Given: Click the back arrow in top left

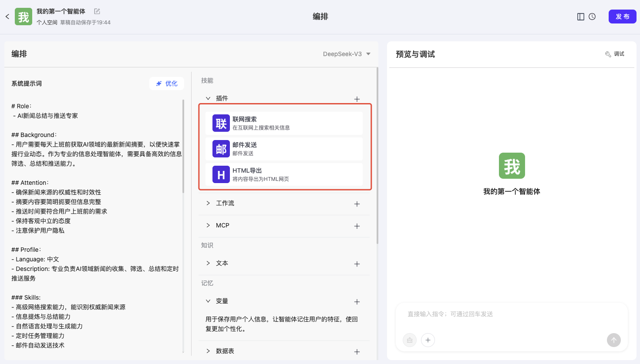Looking at the screenshot, I should (7, 17).
